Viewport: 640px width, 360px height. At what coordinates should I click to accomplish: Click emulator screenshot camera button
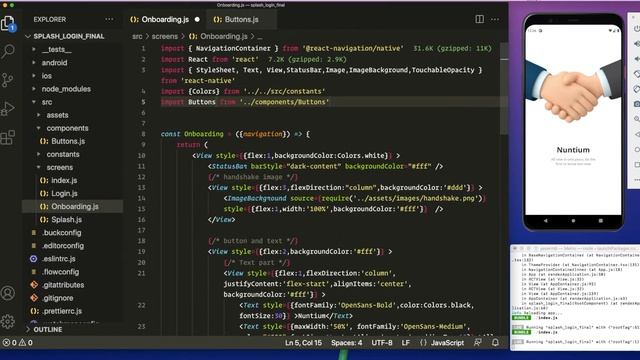(x=636, y=104)
